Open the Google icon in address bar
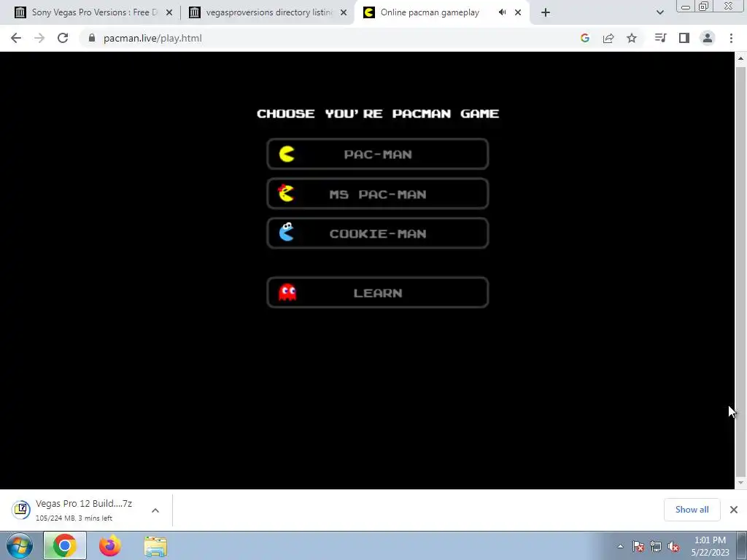This screenshot has height=560, width=747. click(585, 38)
